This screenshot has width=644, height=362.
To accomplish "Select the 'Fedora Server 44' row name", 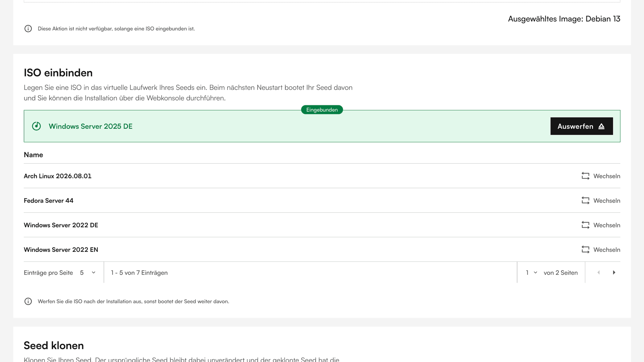I will (x=49, y=201).
